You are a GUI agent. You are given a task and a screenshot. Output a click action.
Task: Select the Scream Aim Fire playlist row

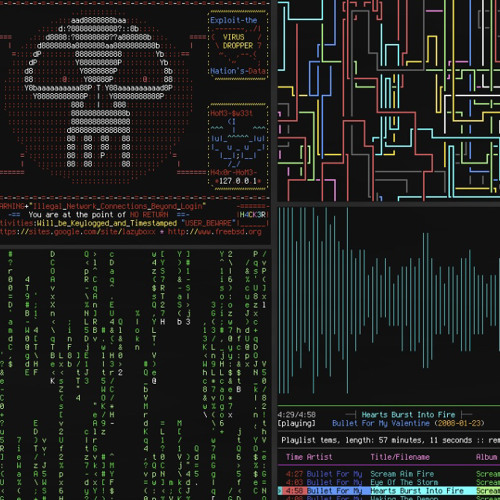[x=389, y=474]
